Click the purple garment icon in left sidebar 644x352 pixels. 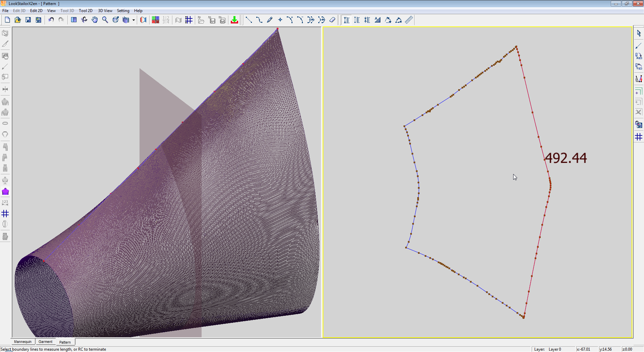tap(5, 192)
